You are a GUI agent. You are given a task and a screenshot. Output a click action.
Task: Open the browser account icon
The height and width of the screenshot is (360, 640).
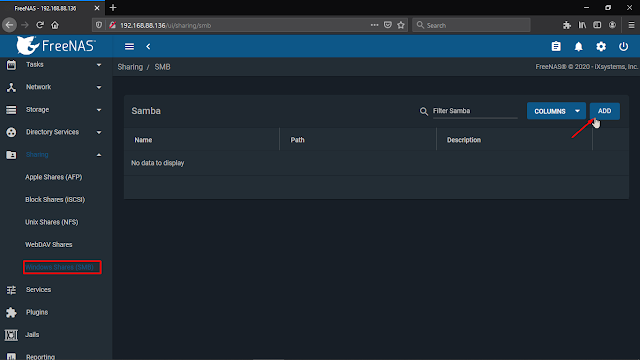612,25
